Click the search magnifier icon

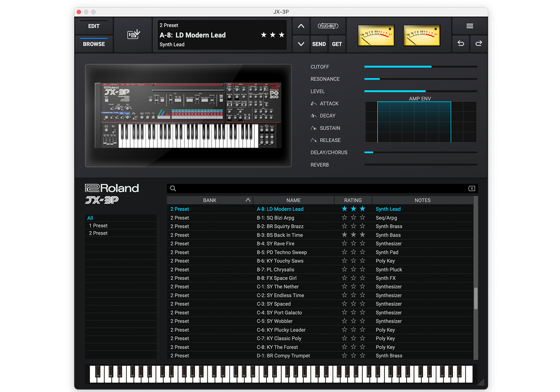173,188
